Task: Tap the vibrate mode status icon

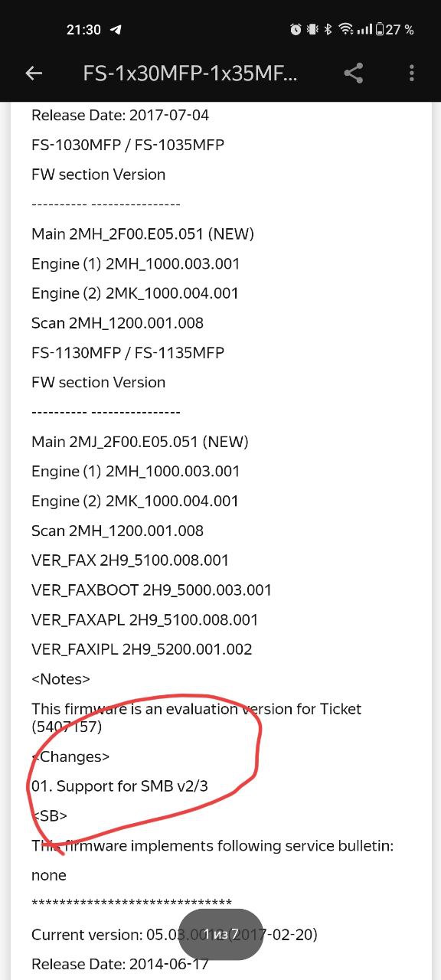Action: (312, 30)
